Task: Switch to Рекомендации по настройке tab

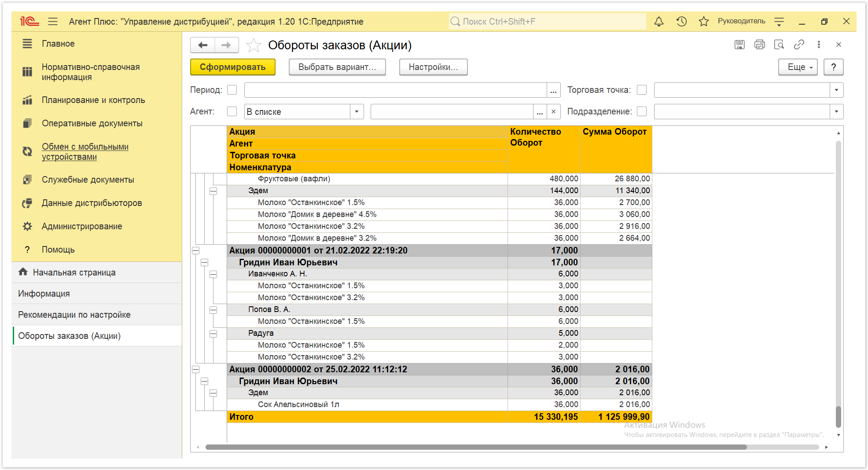Action: (x=97, y=315)
